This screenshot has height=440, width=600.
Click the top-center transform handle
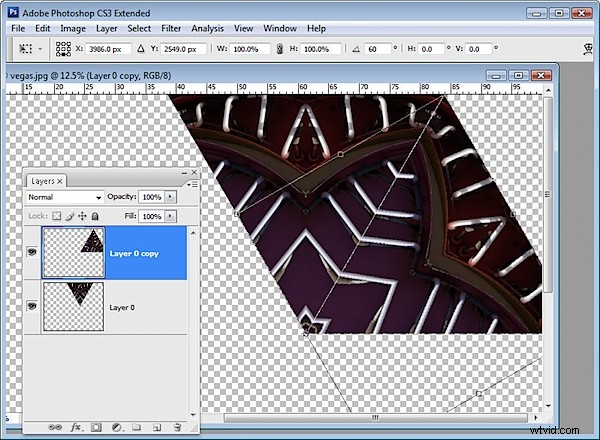[x=341, y=154]
